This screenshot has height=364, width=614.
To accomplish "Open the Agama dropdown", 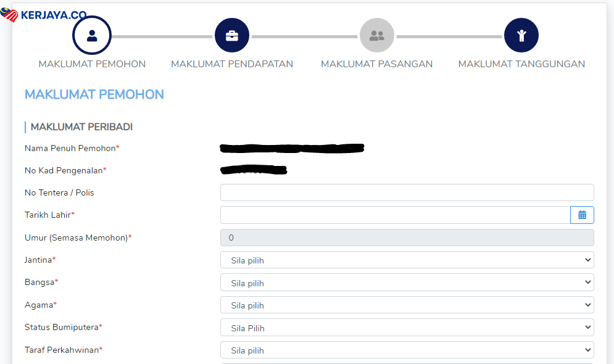I will pyautogui.click(x=407, y=305).
